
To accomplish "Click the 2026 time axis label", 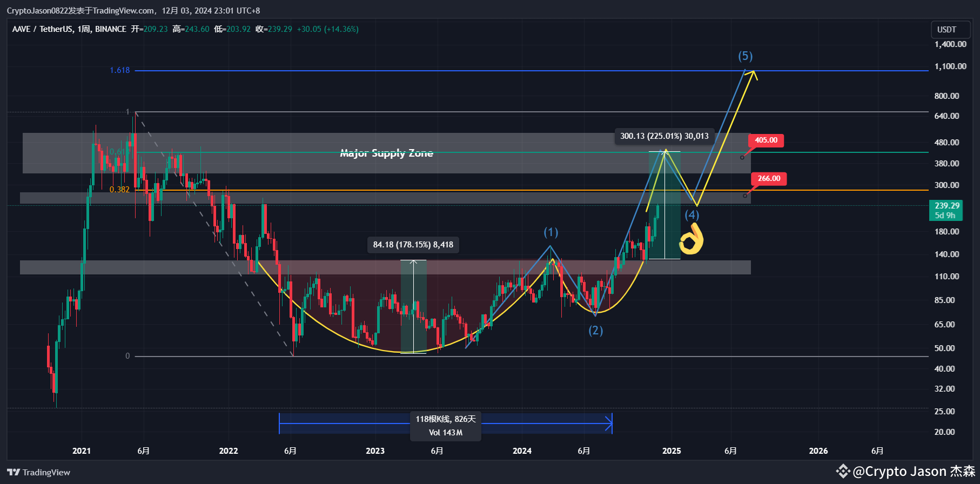I will tap(819, 451).
